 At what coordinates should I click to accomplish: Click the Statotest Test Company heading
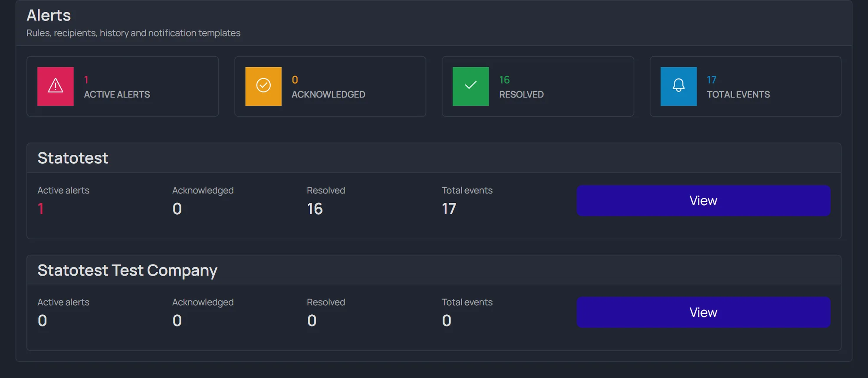[127, 270]
